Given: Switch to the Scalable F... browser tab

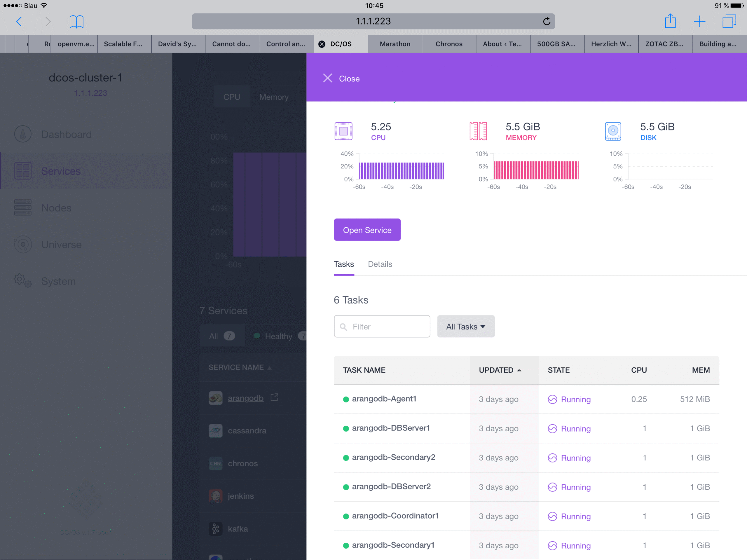Looking at the screenshot, I should (x=124, y=44).
